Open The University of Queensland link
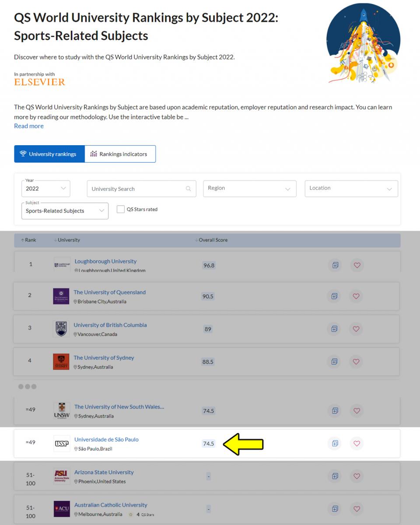The image size is (420, 525). point(109,292)
